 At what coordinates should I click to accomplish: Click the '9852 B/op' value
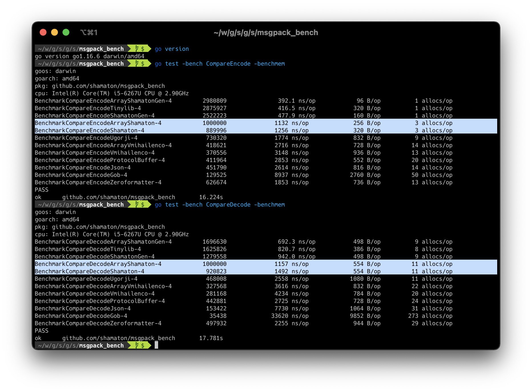coord(365,316)
